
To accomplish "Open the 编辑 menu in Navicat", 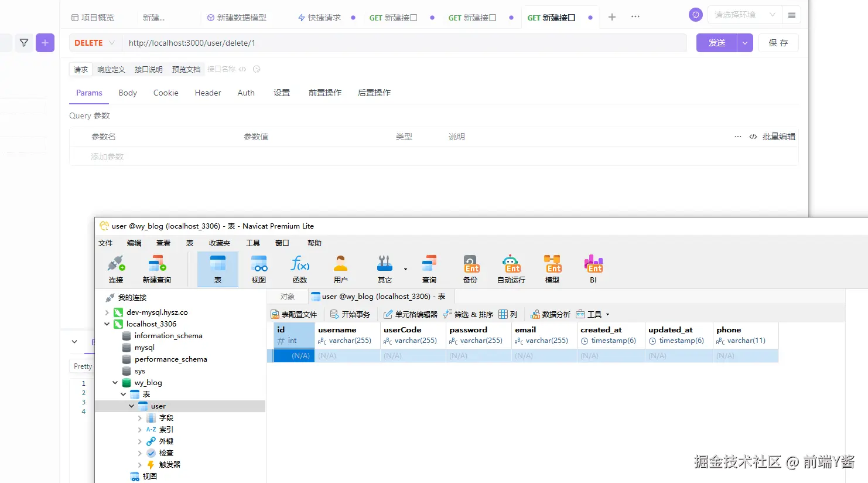I will [x=134, y=243].
